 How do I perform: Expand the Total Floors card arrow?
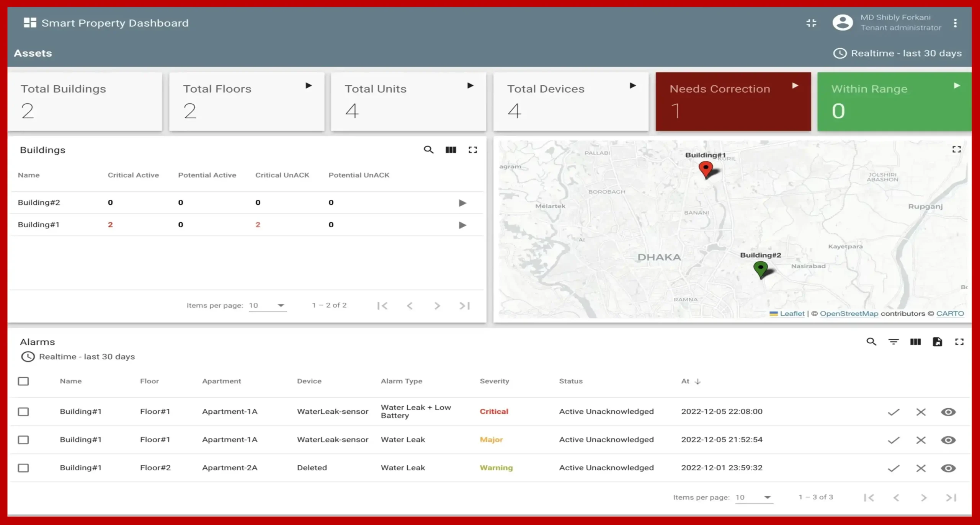(309, 86)
